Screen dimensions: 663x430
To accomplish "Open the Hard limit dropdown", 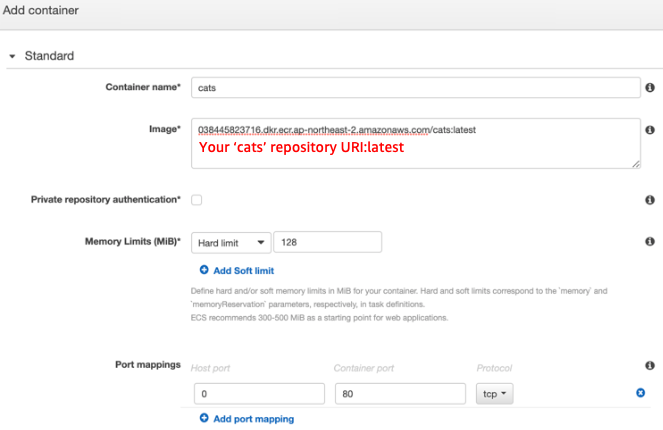I will pos(231,243).
